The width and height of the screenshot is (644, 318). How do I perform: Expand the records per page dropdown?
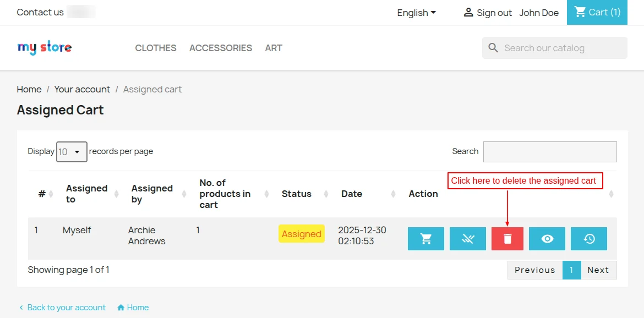tap(72, 152)
